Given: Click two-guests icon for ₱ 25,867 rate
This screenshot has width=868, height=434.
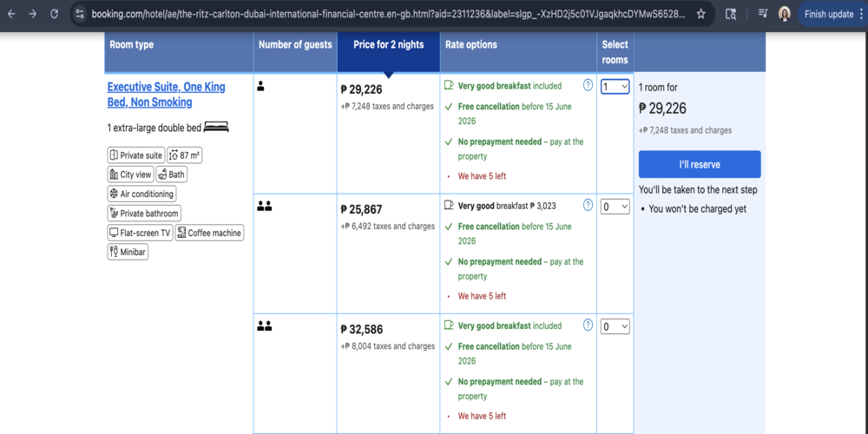Looking at the screenshot, I should (x=264, y=206).
